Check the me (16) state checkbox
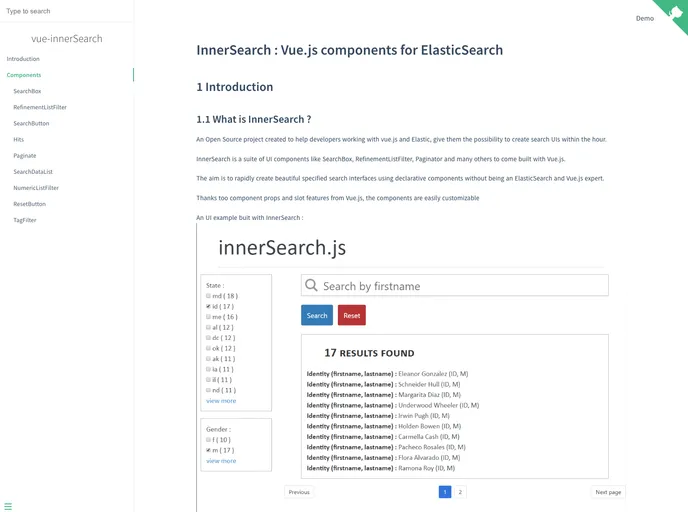688x512 pixels. pyautogui.click(x=208, y=317)
